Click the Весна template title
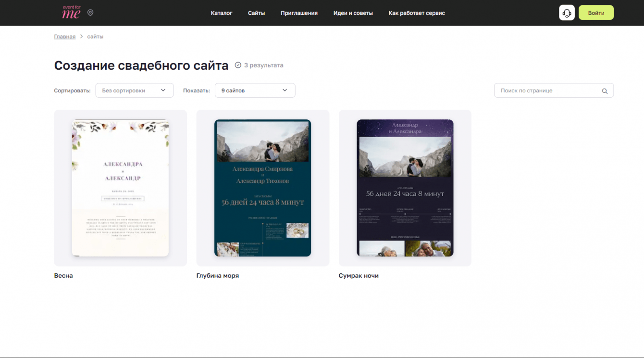Viewport: 644px width, 358px height. click(x=63, y=276)
